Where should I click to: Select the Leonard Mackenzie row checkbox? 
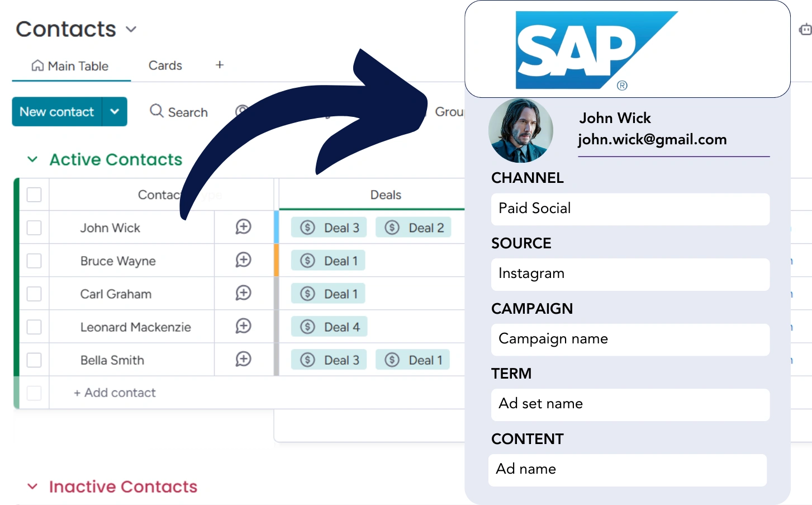pyautogui.click(x=34, y=327)
